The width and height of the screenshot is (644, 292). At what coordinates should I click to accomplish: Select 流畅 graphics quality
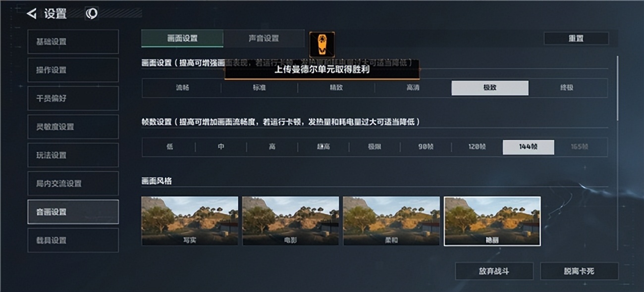182,88
